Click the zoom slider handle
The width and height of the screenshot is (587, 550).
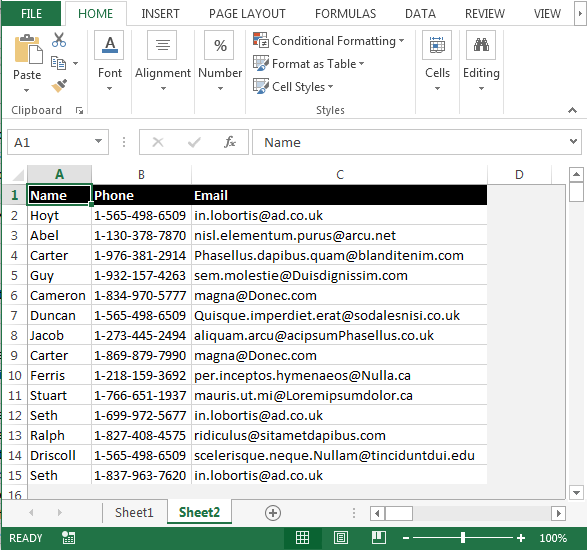pyautogui.click(x=463, y=538)
